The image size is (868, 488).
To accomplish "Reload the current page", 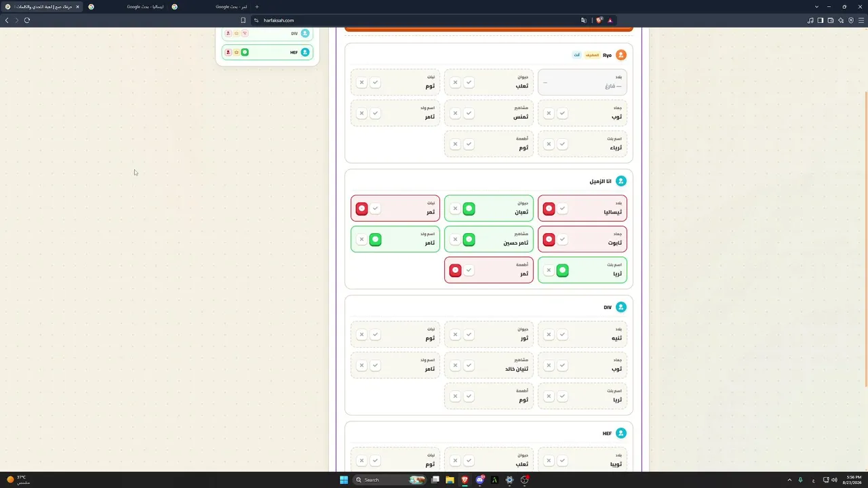I will [27, 20].
